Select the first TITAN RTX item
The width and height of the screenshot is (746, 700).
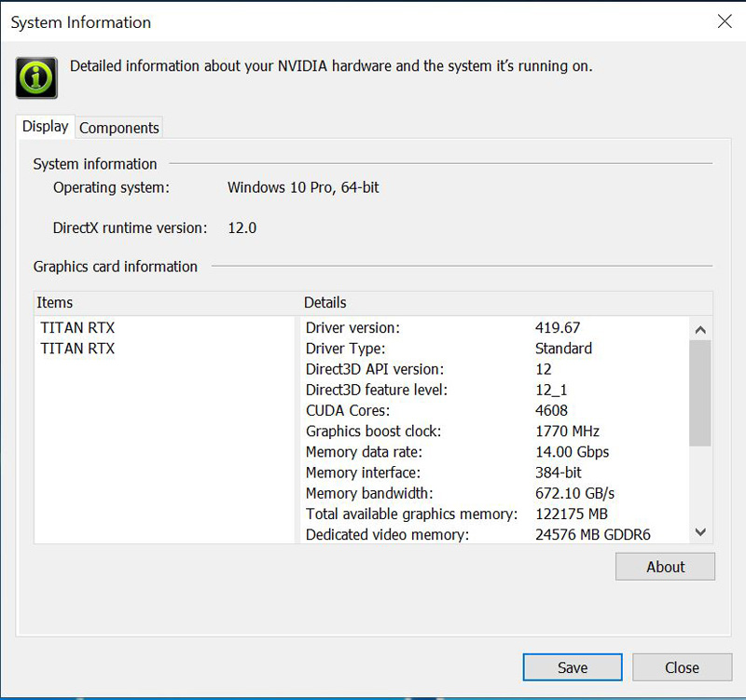point(77,328)
